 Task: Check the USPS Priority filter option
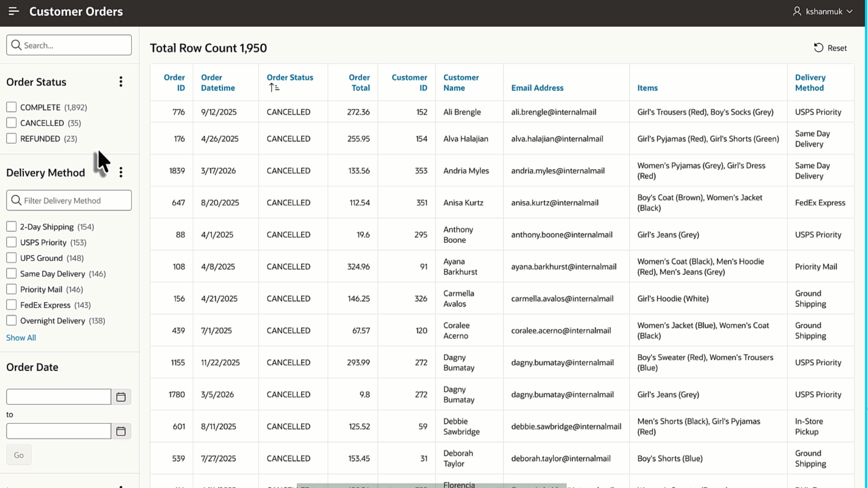click(x=11, y=243)
